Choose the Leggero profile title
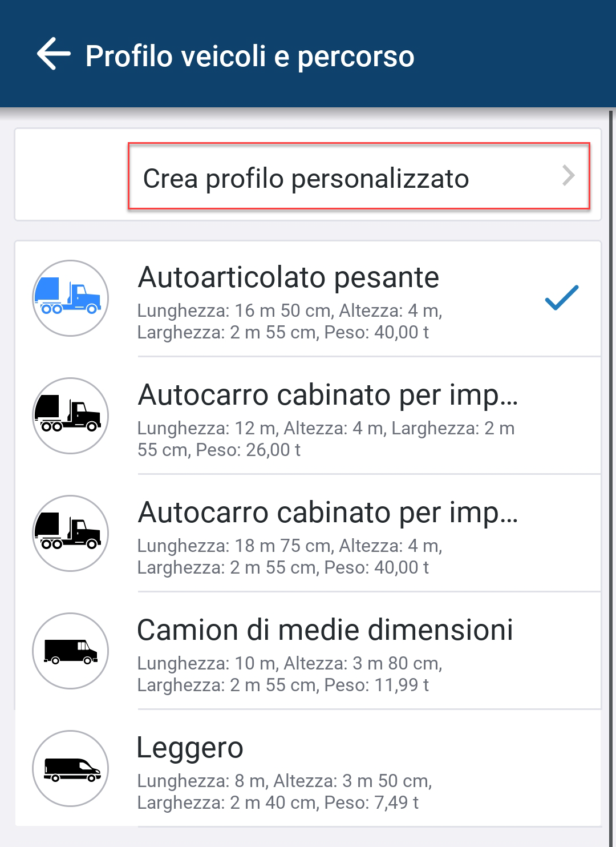 [190, 748]
